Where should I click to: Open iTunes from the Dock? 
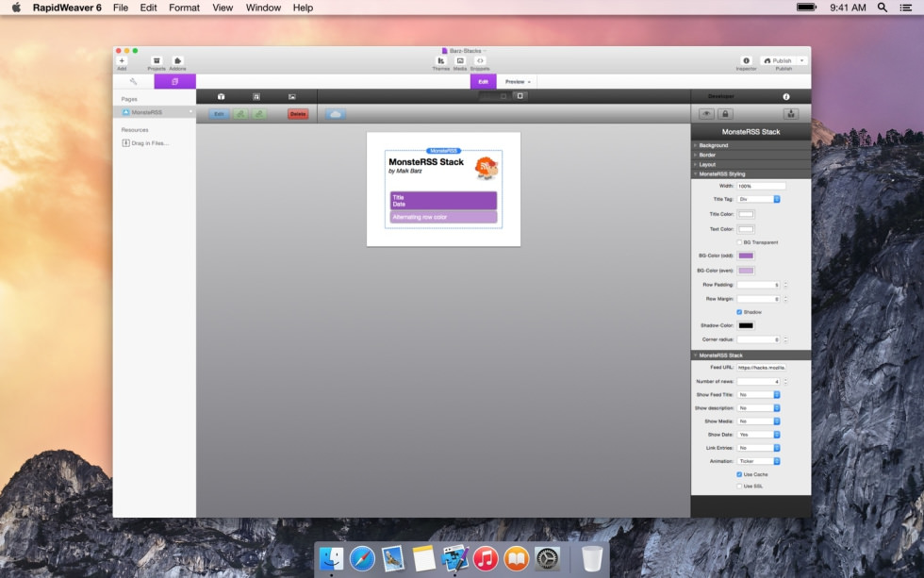485,558
